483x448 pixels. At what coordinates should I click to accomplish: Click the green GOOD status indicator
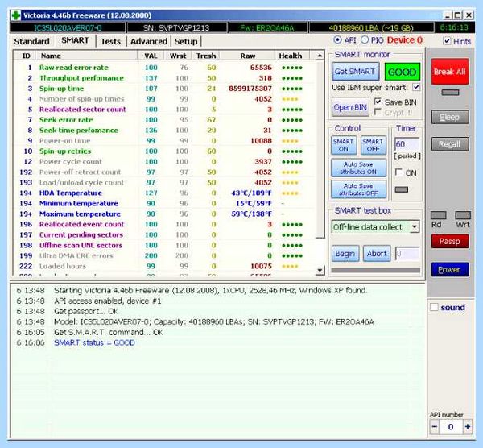pos(402,72)
